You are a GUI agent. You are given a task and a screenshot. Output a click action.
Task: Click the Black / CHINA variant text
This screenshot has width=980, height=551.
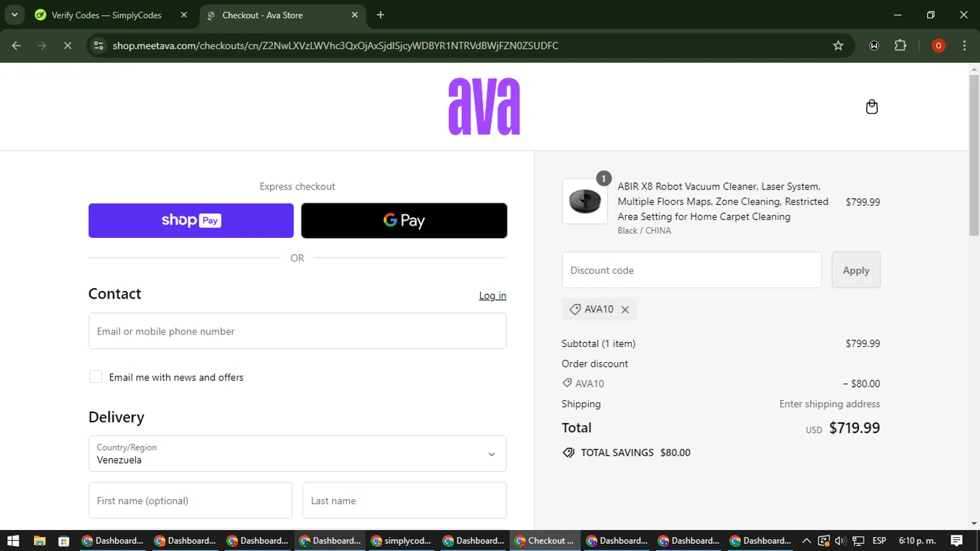[644, 231]
